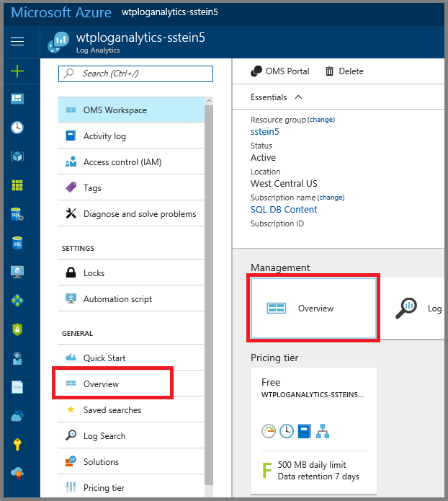Screen dimensions: 448x501
Task: Open the user support person icon
Action: click(x=17, y=358)
